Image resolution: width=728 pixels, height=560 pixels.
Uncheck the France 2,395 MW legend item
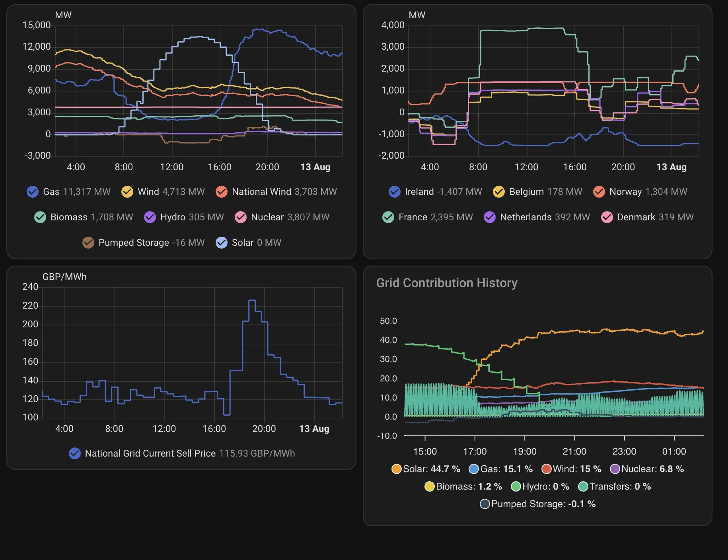pyautogui.click(x=388, y=217)
